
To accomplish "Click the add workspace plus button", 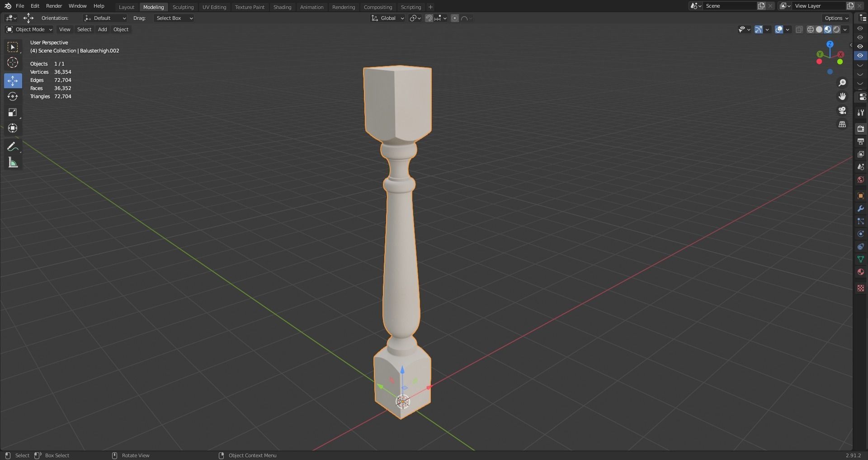I will pos(430,7).
